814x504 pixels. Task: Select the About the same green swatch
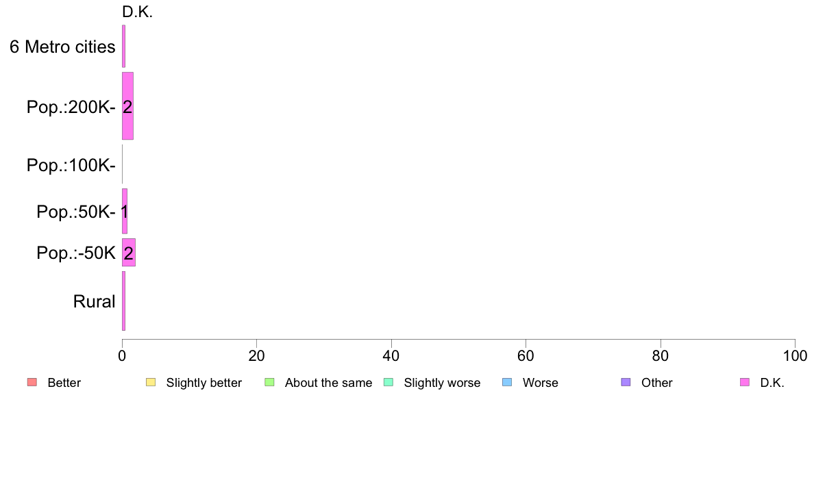pos(269,383)
